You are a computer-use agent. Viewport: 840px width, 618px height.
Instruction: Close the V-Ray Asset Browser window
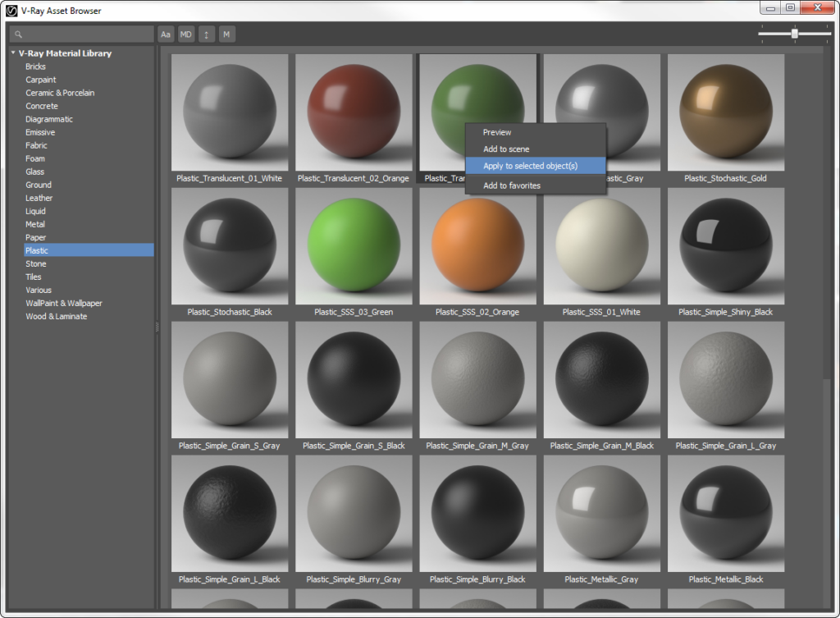click(x=818, y=7)
